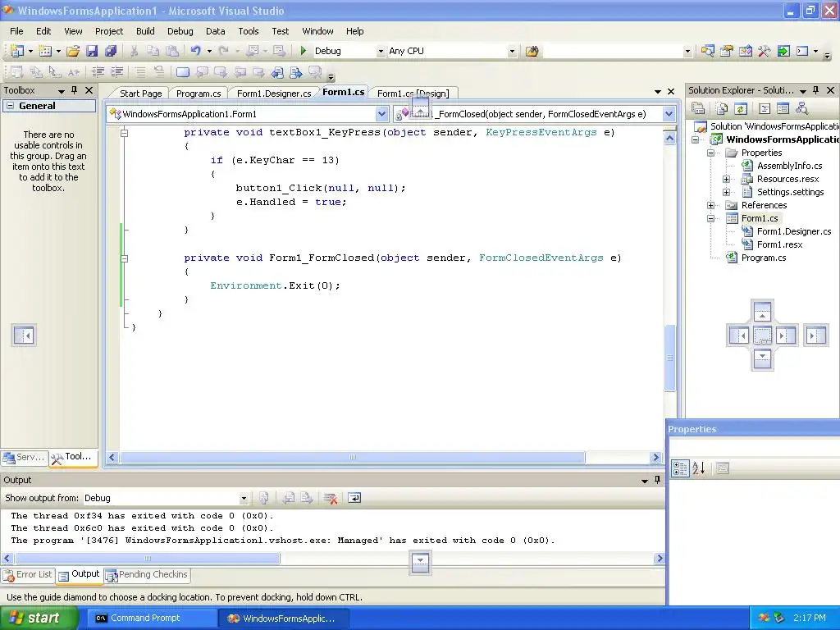Open the Any CPU platform dropdown
Screen dimensions: 840x630
click(x=512, y=52)
